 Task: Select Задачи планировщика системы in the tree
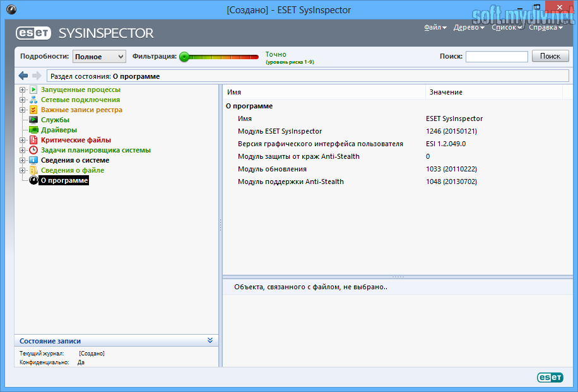95,150
